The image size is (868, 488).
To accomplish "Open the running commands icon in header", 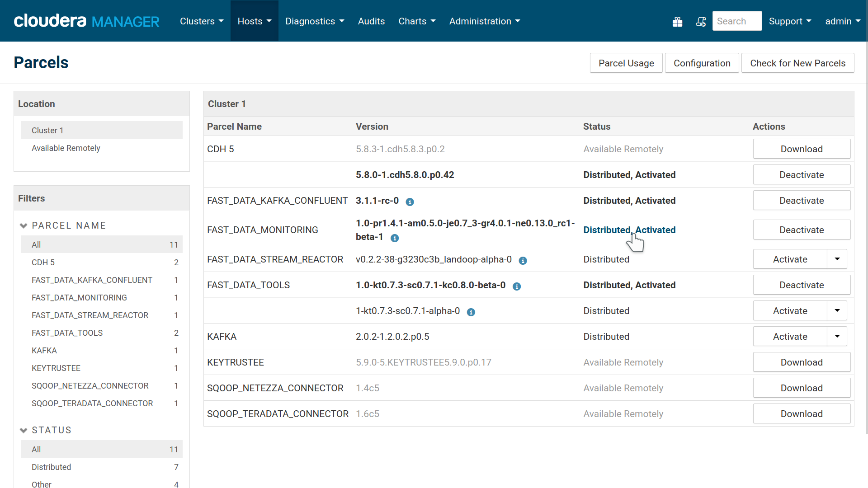I will (701, 21).
